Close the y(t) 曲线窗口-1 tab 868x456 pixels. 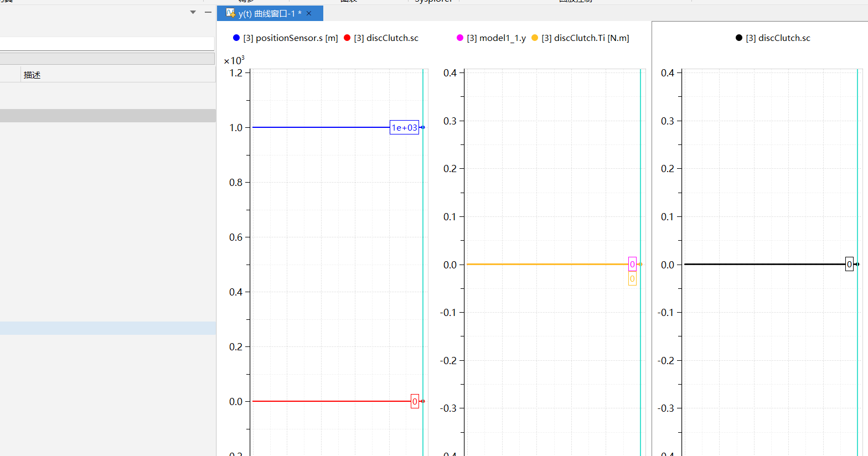pos(309,13)
